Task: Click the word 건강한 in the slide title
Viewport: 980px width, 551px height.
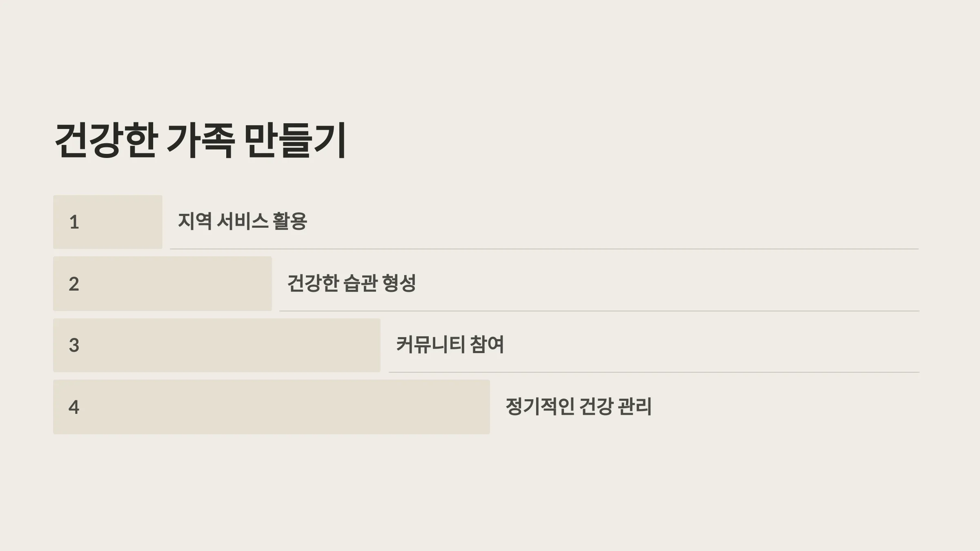Action: coord(106,140)
